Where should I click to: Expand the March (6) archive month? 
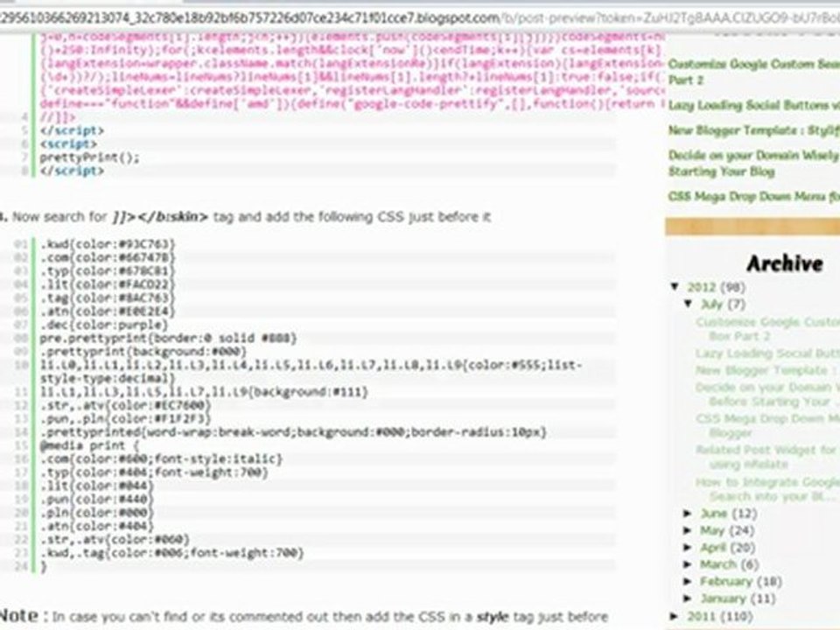(688, 564)
